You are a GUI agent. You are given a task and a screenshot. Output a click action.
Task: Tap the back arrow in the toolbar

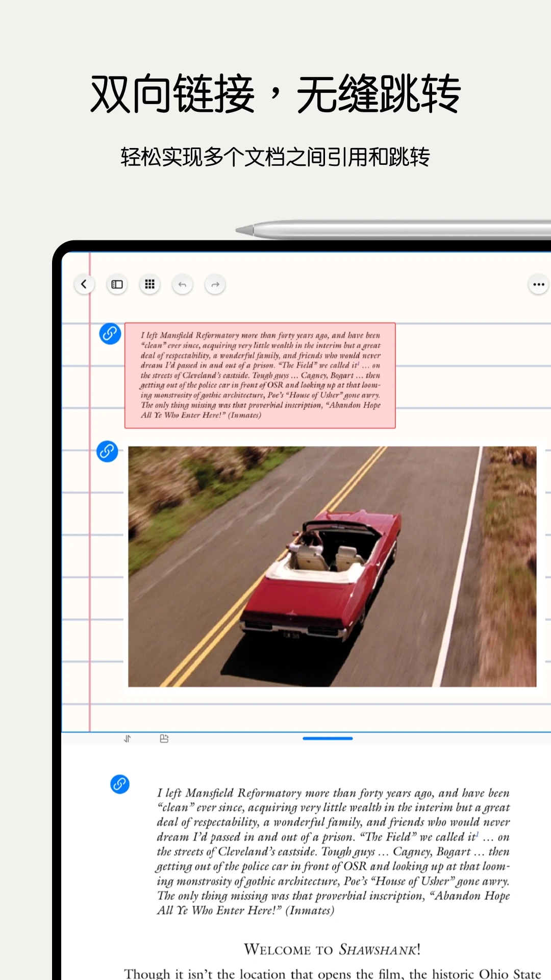click(84, 284)
